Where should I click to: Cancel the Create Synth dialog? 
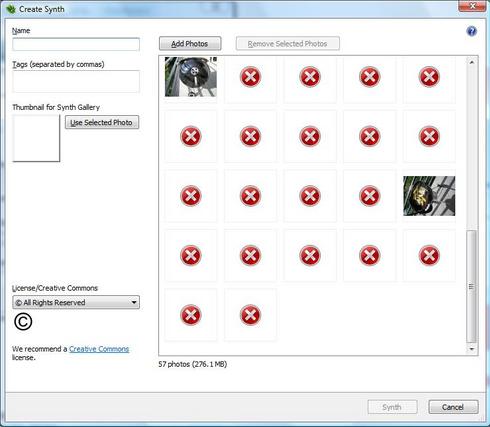point(453,407)
